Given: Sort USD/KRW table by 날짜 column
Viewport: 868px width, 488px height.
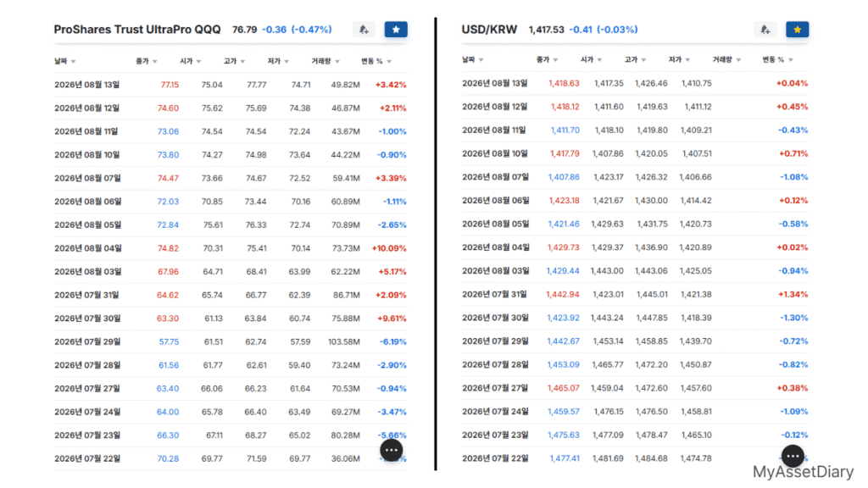Looking at the screenshot, I should tap(473, 60).
